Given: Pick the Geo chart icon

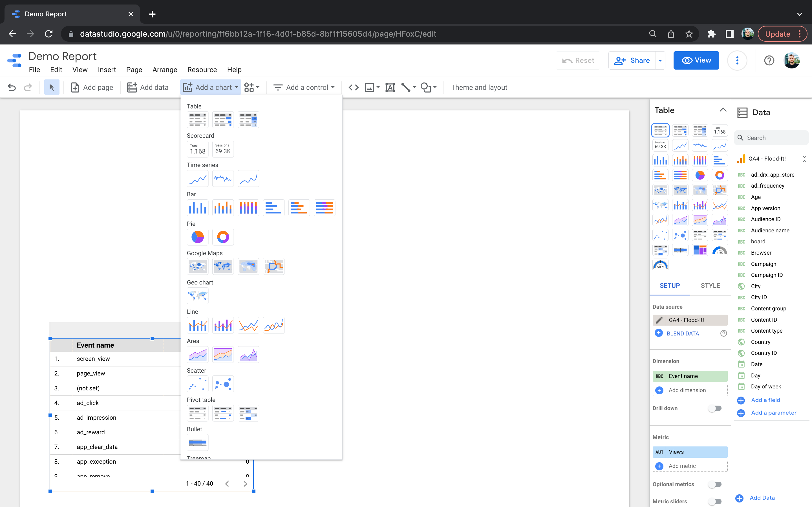Looking at the screenshot, I should 198,296.
